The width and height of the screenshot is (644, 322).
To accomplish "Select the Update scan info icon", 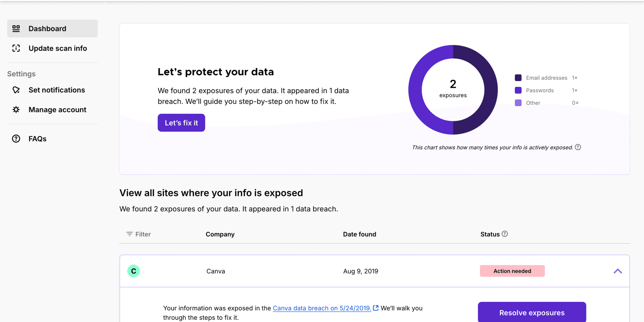I will [x=16, y=48].
